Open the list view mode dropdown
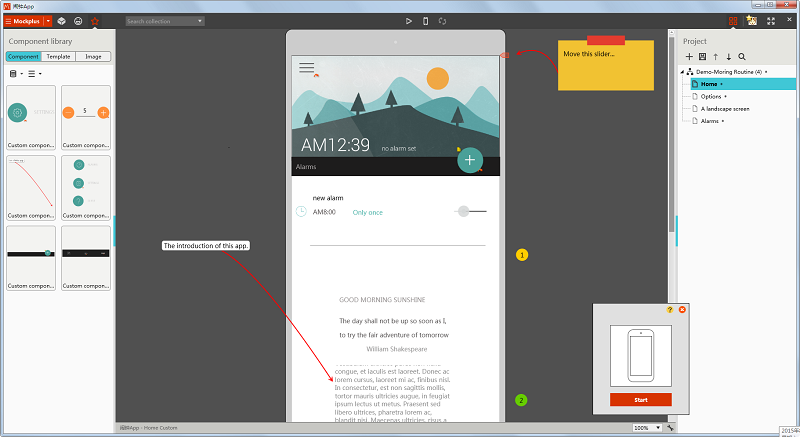 coord(35,74)
